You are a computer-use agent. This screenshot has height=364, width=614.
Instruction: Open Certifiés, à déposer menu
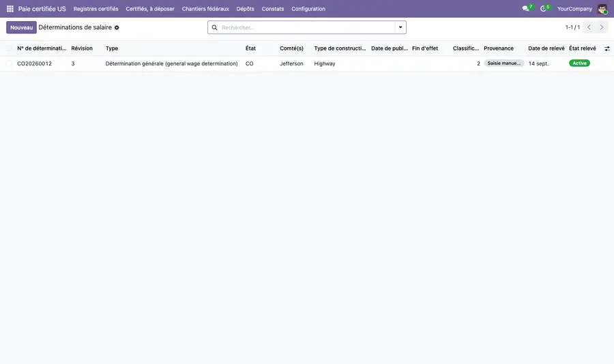[150, 9]
